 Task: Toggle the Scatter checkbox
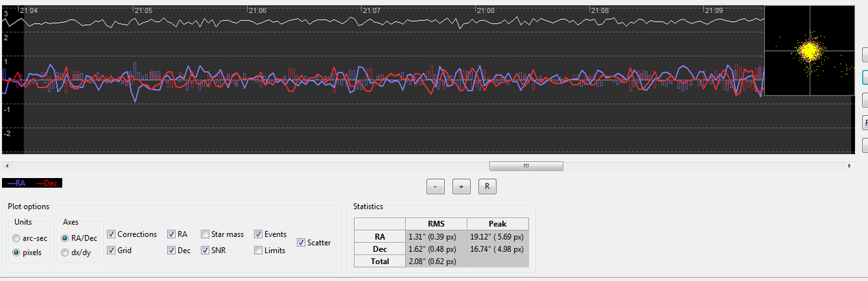click(301, 242)
